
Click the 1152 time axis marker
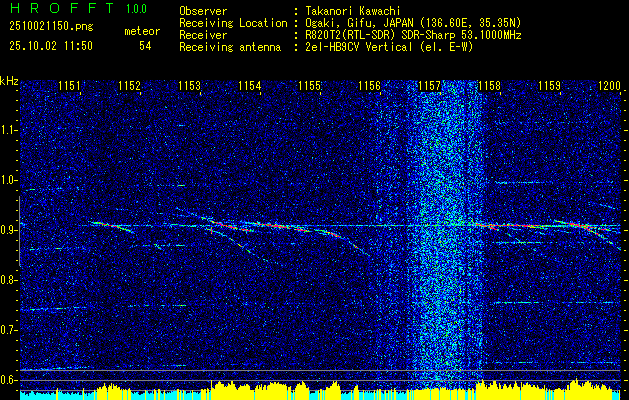pos(130,86)
